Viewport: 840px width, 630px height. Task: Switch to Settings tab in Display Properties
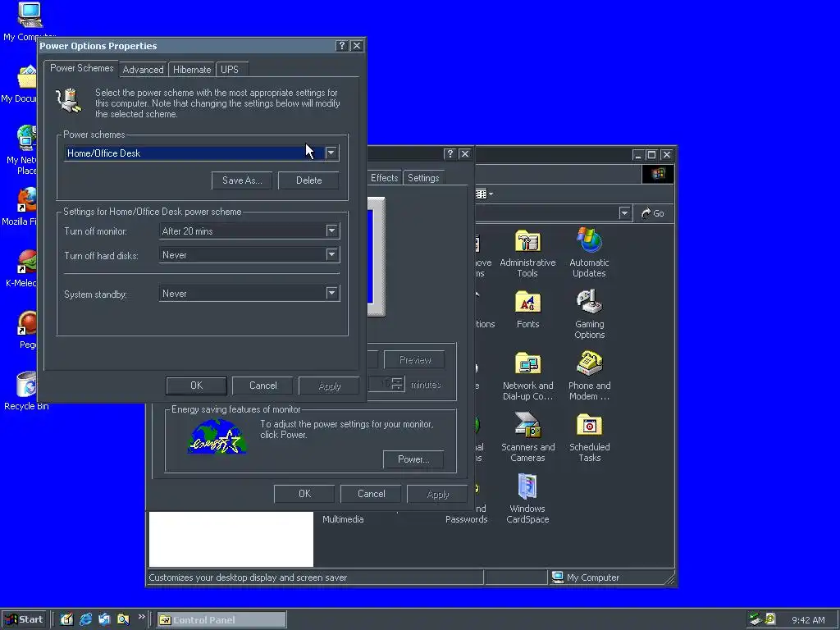(423, 178)
